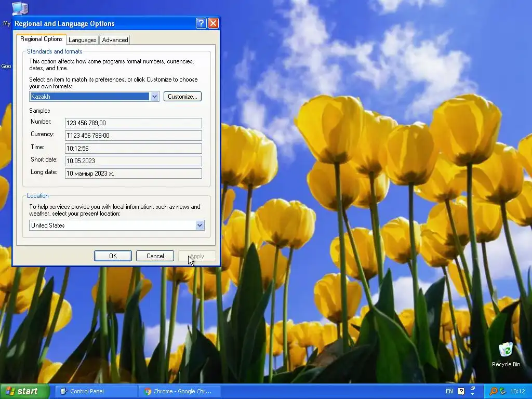The image size is (532, 399).
Task: Click the orange magnifier tray icon
Action: (494, 391)
